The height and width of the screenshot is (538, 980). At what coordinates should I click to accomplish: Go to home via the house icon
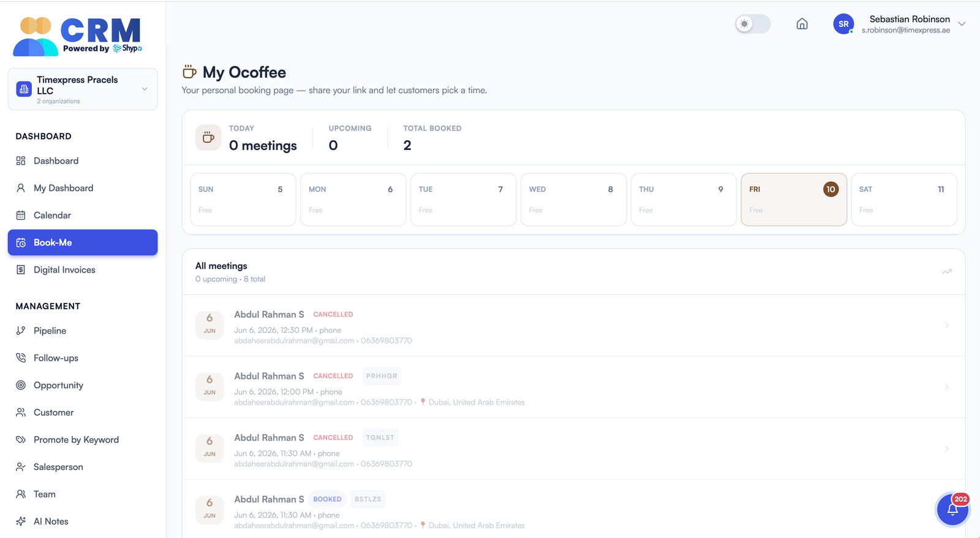point(802,24)
